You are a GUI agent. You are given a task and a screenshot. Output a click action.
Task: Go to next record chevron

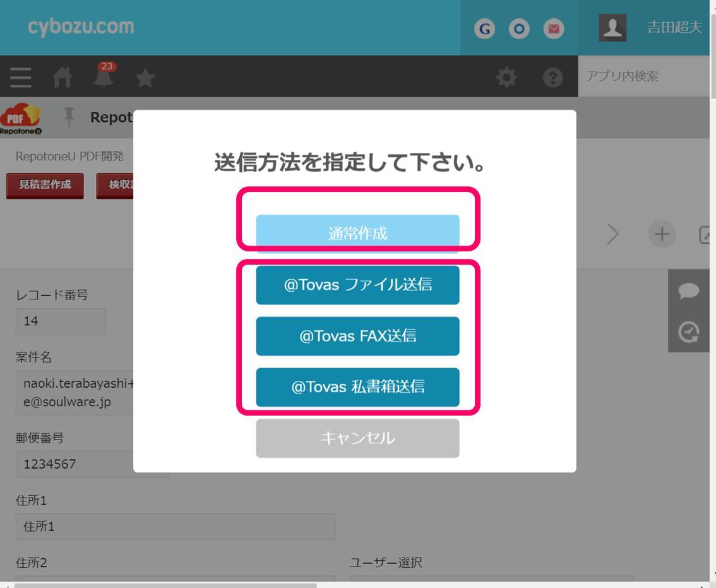pyautogui.click(x=612, y=234)
